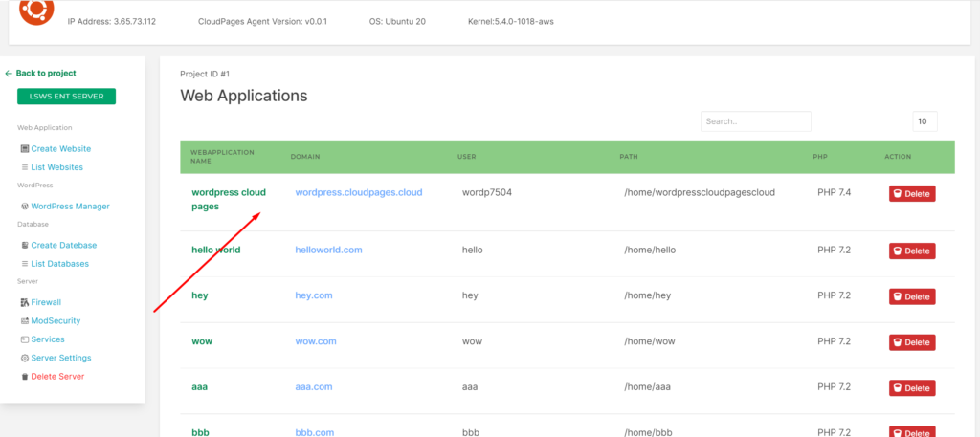Click the Server Settings gear icon
This screenshot has width=980, height=437.
(24, 359)
